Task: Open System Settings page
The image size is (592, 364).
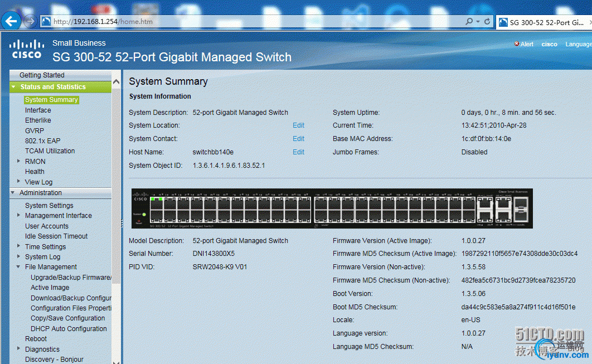Action: pos(49,205)
